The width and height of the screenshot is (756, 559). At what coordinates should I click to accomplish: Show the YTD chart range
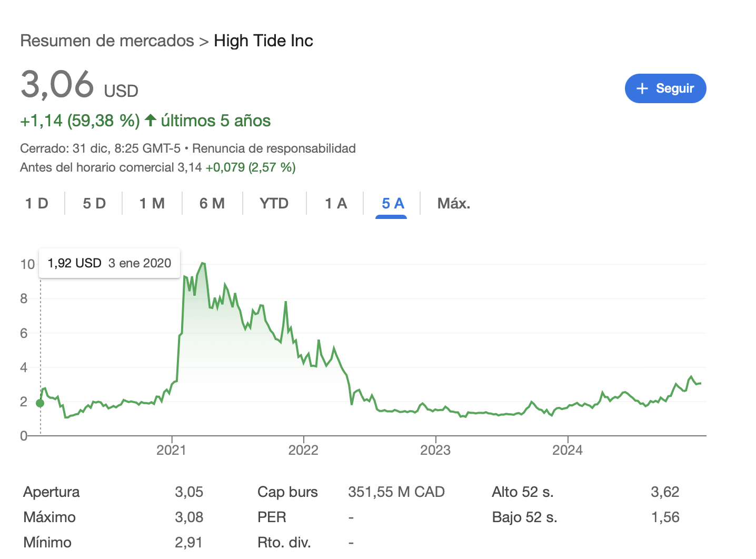click(274, 203)
